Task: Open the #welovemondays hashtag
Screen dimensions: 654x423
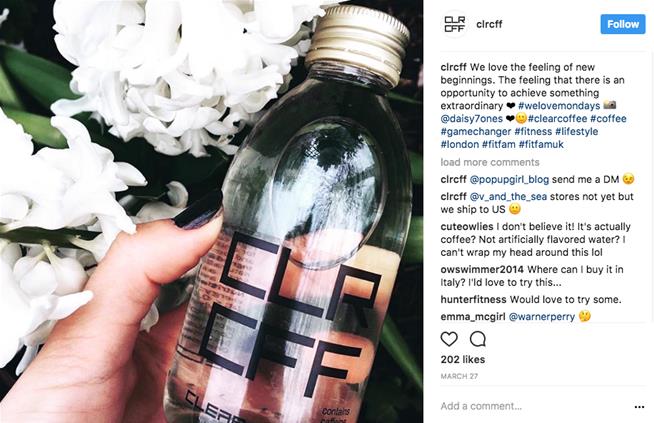Action: [x=559, y=106]
